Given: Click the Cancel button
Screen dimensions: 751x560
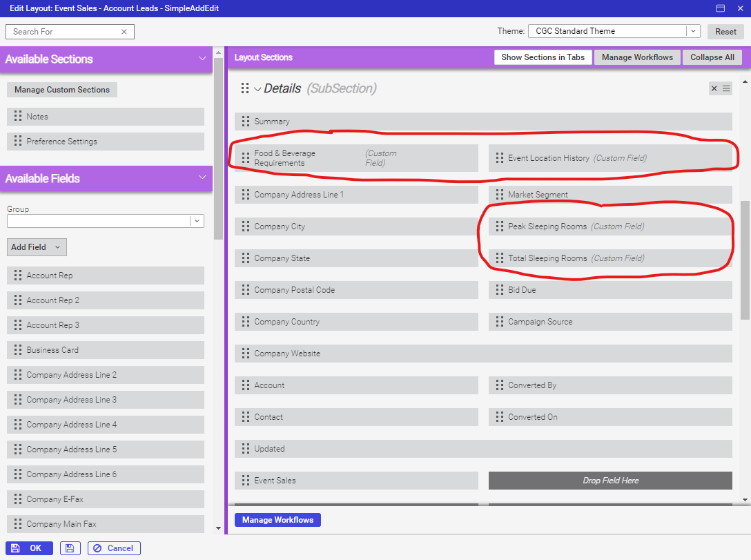Looking at the screenshot, I should [114, 548].
